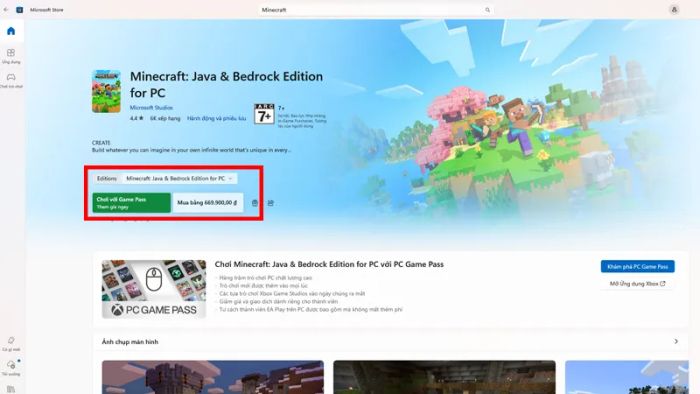Go back with the title bar arrow

pyautogui.click(x=6, y=9)
